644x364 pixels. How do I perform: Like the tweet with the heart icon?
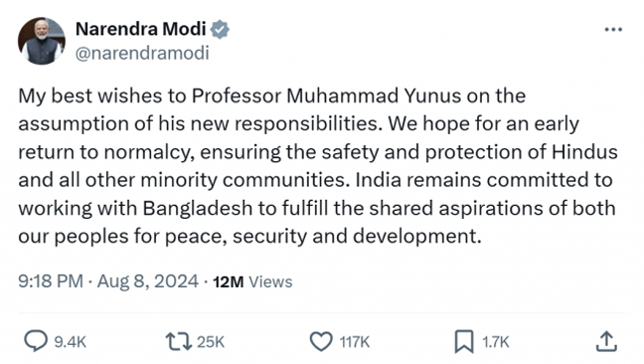(x=321, y=341)
